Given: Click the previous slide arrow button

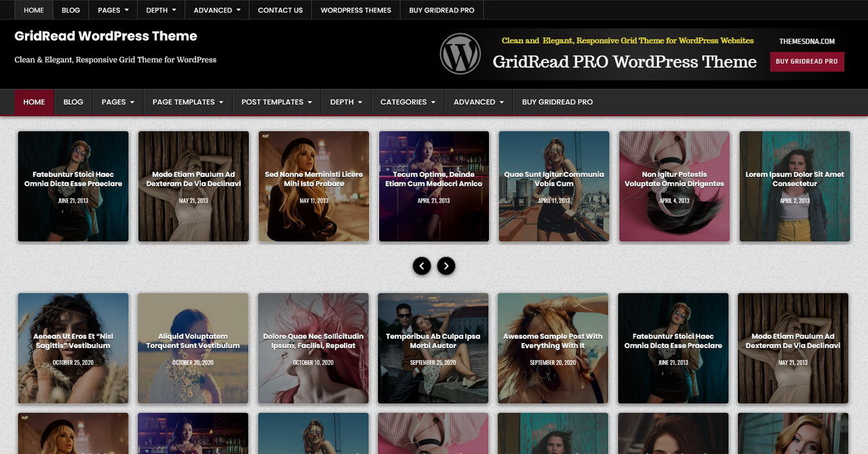Looking at the screenshot, I should tap(422, 266).
